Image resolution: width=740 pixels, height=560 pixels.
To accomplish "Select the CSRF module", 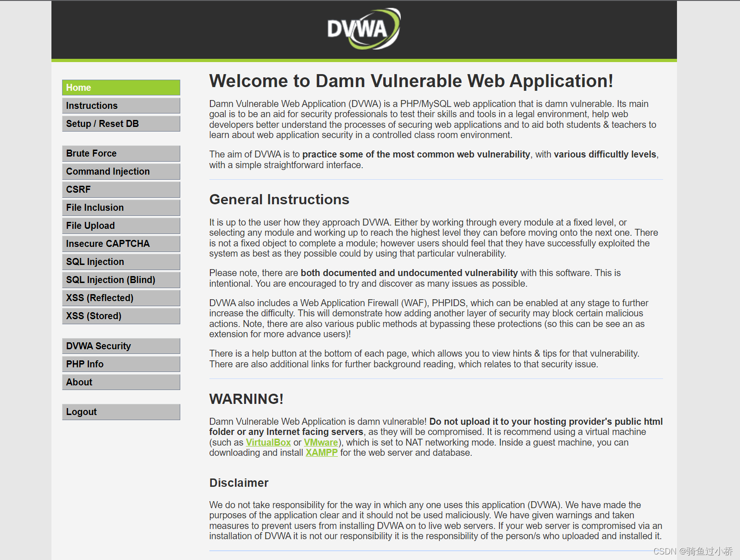I will click(x=121, y=189).
